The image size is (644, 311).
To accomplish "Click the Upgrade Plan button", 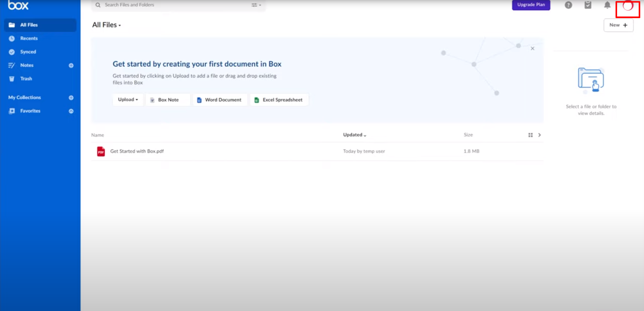I will click(x=531, y=5).
